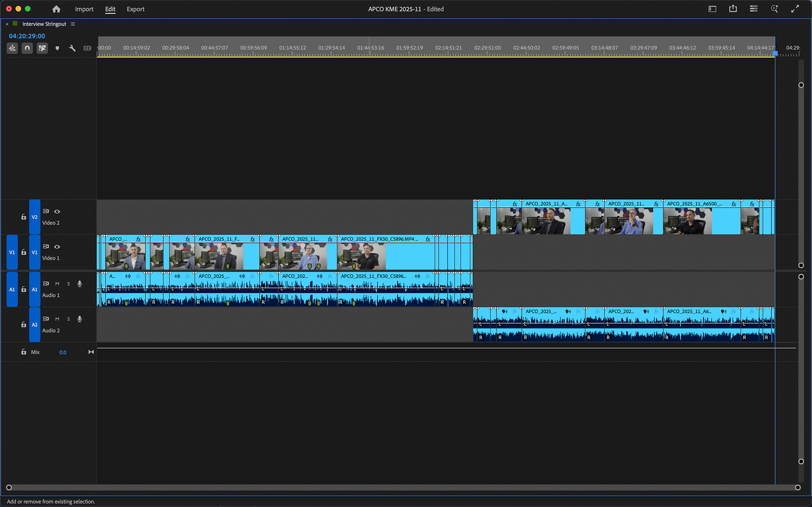This screenshot has width=812, height=507.
Task: Enable the A1 track targeting button
Action: point(34,289)
